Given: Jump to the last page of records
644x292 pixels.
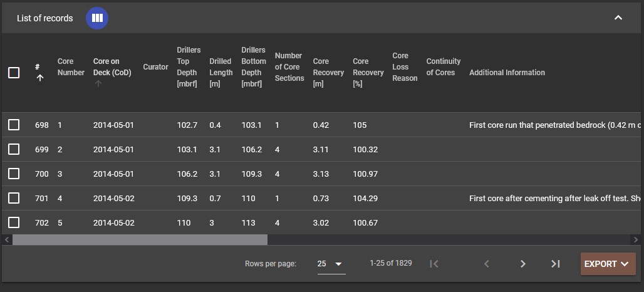Looking at the screenshot, I should (x=555, y=264).
